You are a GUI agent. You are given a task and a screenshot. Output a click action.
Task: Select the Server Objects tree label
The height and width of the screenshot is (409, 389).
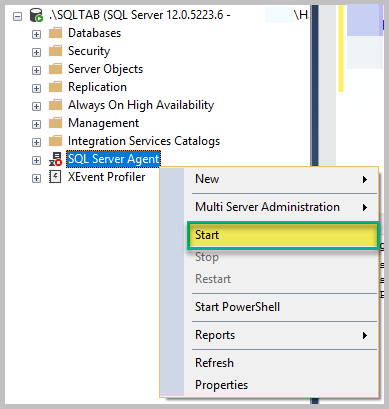[105, 69]
